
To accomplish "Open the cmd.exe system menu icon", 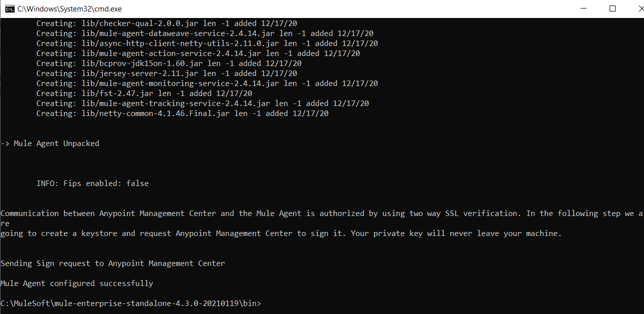I will pyautogui.click(x=9, y=8).
